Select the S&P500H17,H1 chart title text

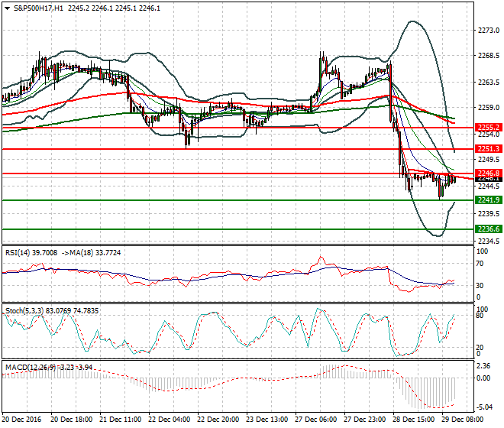coord(38,8)
